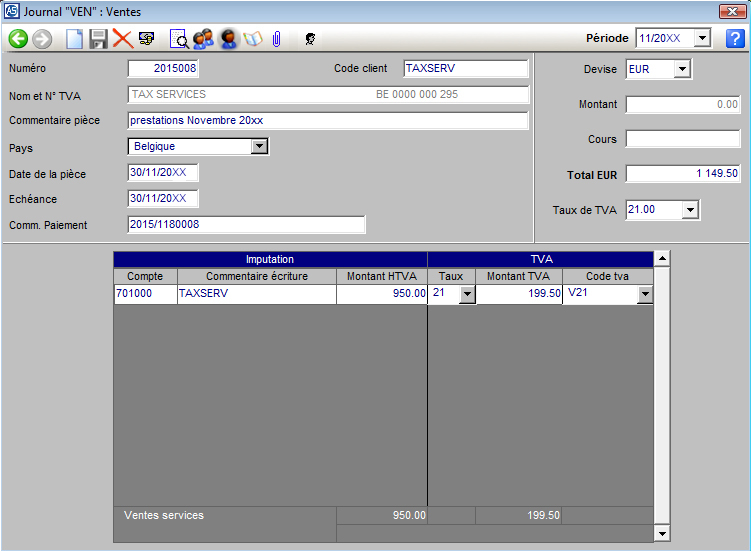
Task: Expand the Pays Belgique dropdown
Action: [259, 146]
